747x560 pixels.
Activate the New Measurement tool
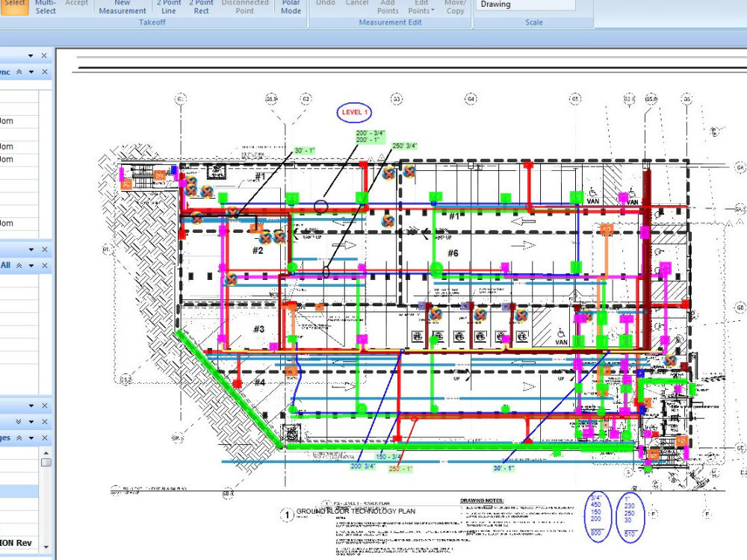pyautogui.click(x=122, y=7)
